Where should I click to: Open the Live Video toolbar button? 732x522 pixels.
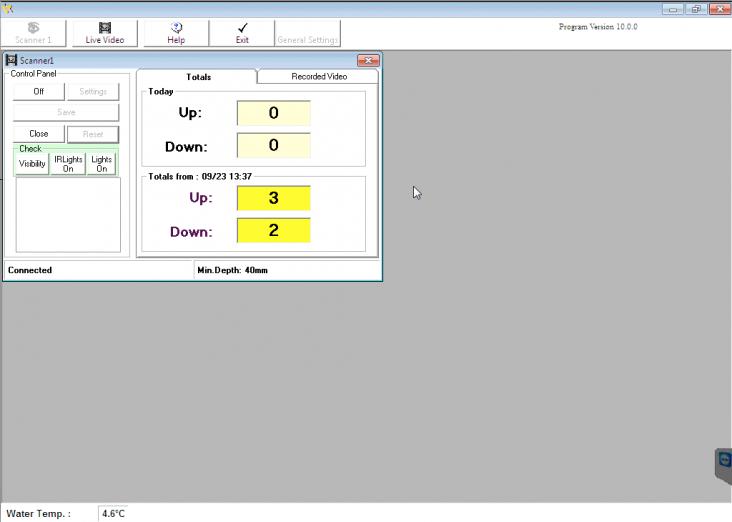[105, 33]
